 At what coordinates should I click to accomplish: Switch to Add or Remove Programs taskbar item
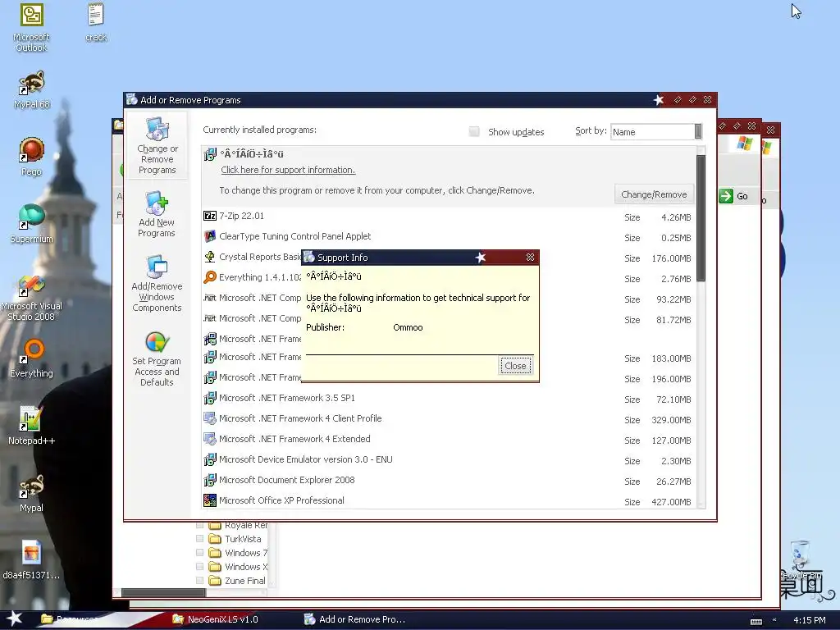(x=355, y=619)
